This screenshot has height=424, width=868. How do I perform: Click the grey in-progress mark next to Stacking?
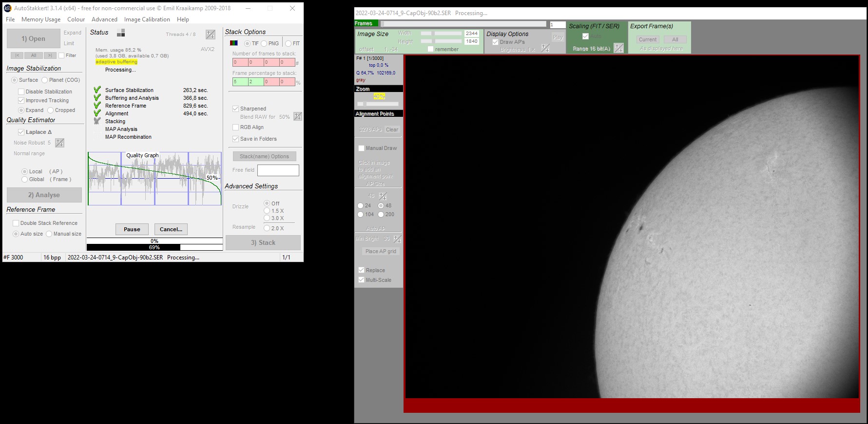click(x=97, y=121)
